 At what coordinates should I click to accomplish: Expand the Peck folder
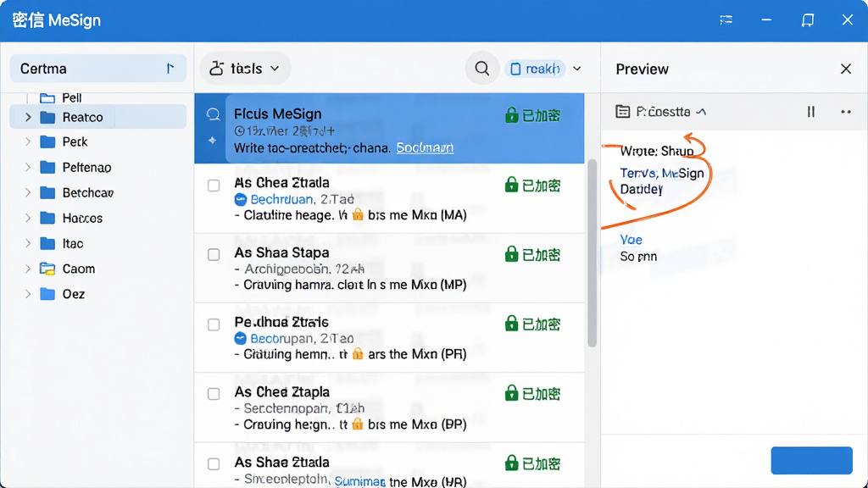(x=28, y=141)
